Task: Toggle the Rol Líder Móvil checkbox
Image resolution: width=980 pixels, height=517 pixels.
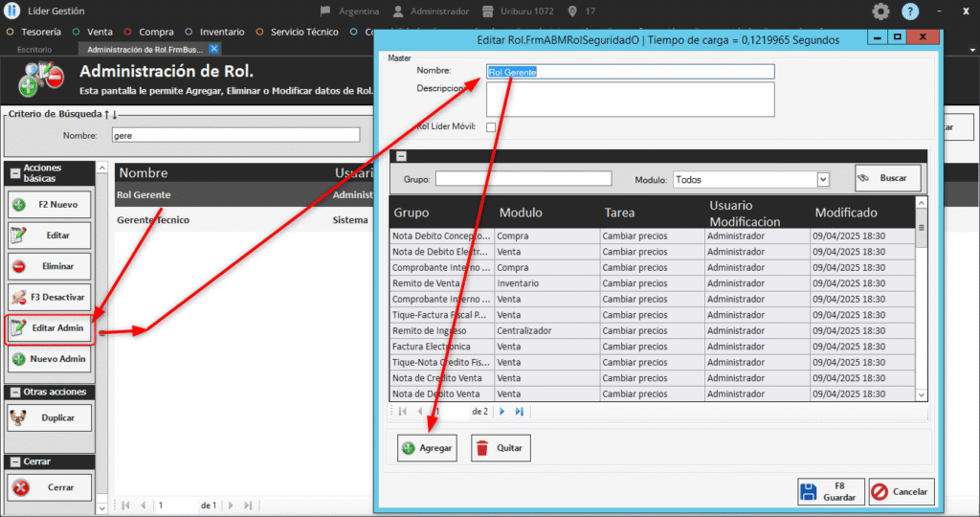Action: pyautogui.click(x=491, y=126)
